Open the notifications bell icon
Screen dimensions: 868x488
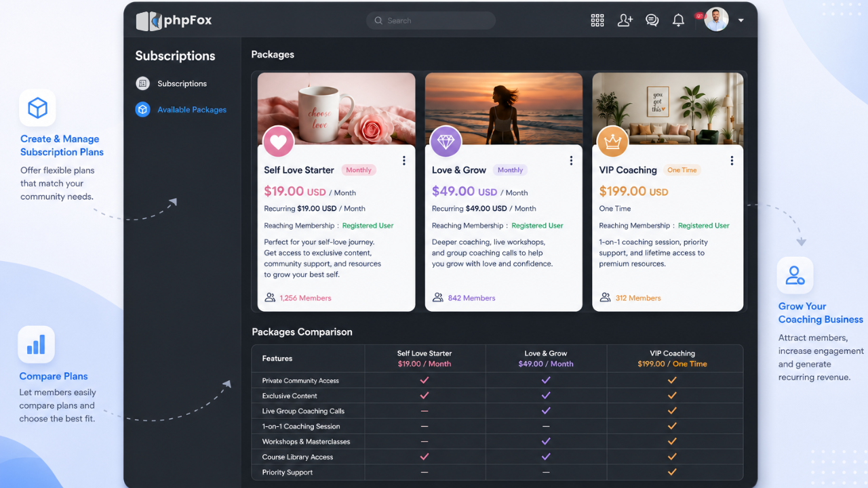pos(678,20)
